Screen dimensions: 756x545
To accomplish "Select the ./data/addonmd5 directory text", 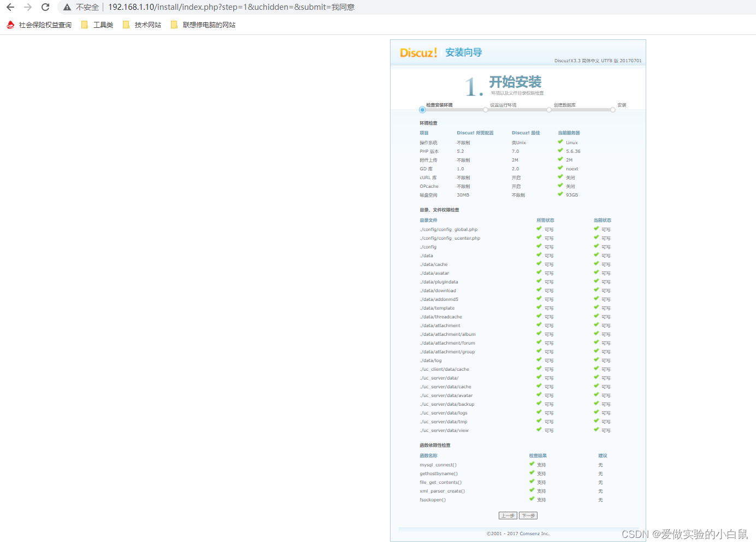I will pos(439,299).
